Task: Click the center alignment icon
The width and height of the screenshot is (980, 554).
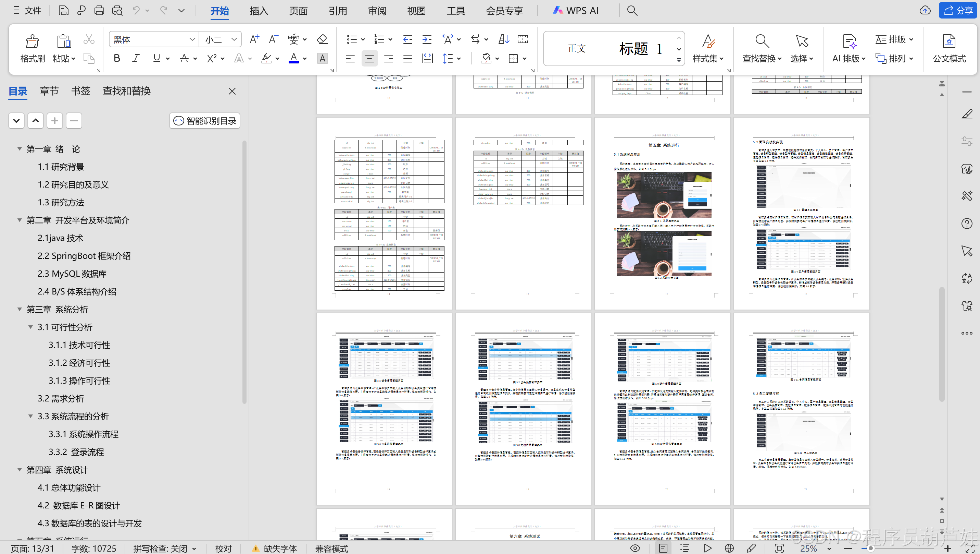Action: (369, 59)
